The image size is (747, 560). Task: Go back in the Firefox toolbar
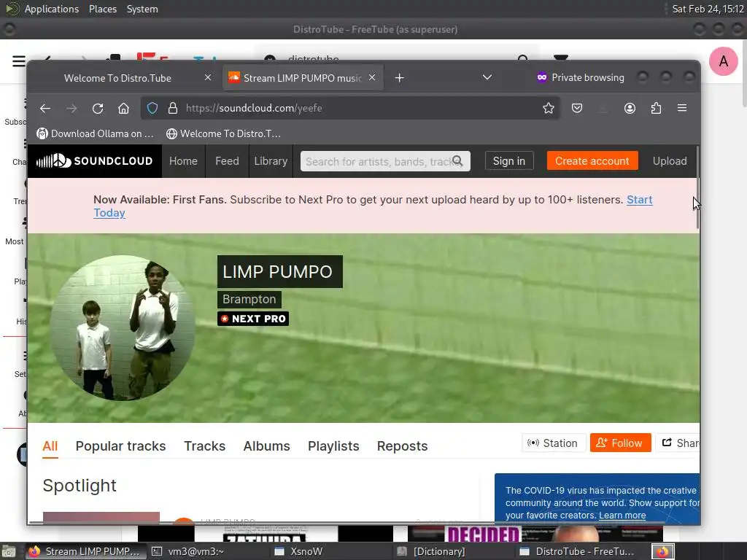pos(45,109)
